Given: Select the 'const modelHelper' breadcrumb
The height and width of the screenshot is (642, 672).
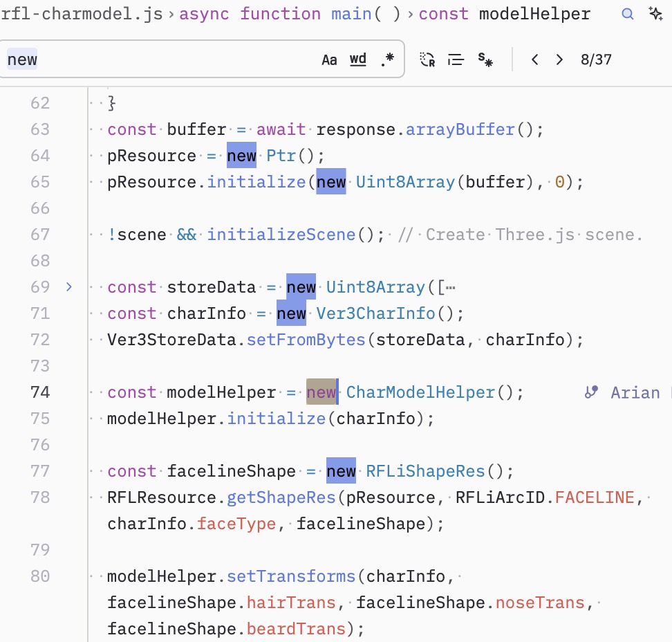Looking at the screenshot, I should pyautogui.click(x=505, y=14).
